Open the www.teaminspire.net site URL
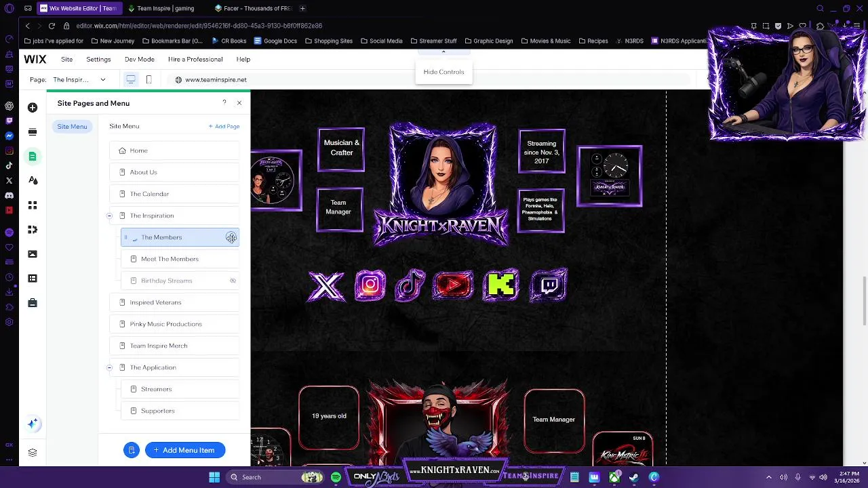 [x=216, y=79]
